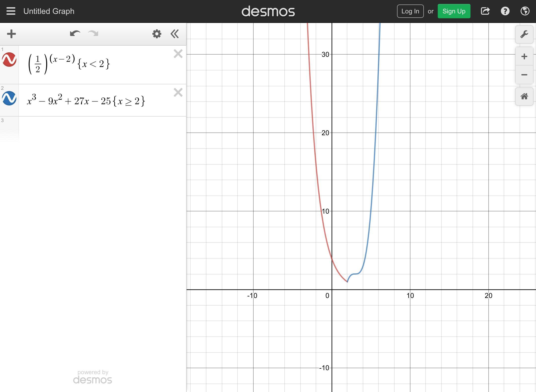The image size is (536, 392).
Task: Share the graph using share icon
Action: pyautogui.click(x=485, y=11)
